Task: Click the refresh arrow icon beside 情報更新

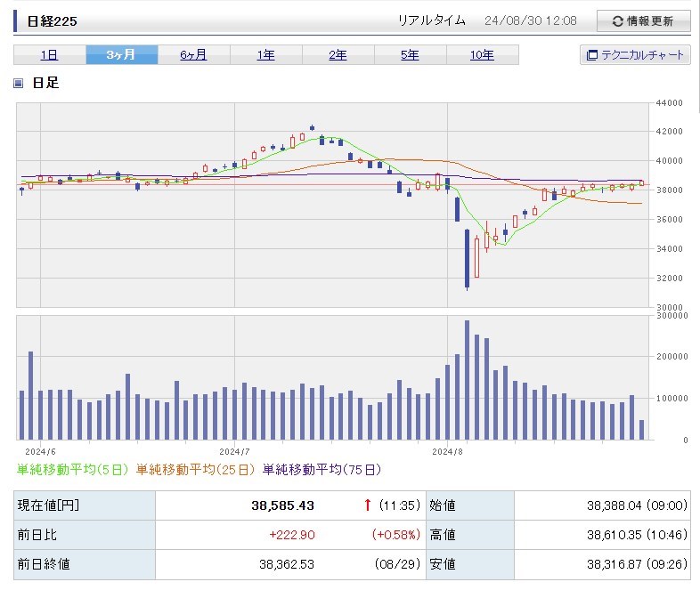Action: point(618,21)
